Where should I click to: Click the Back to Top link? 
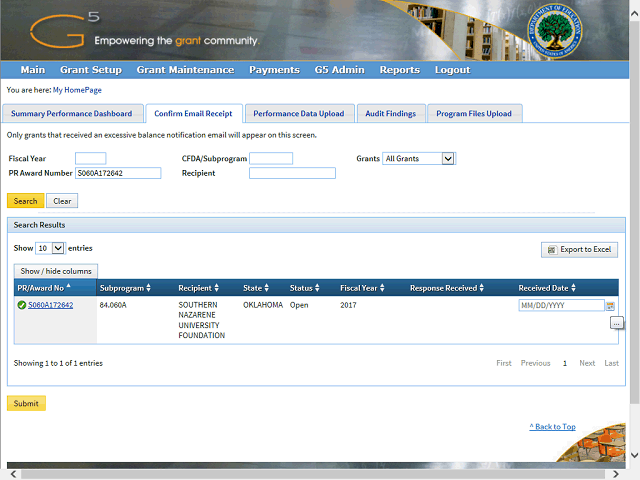(x=552, y=427)
